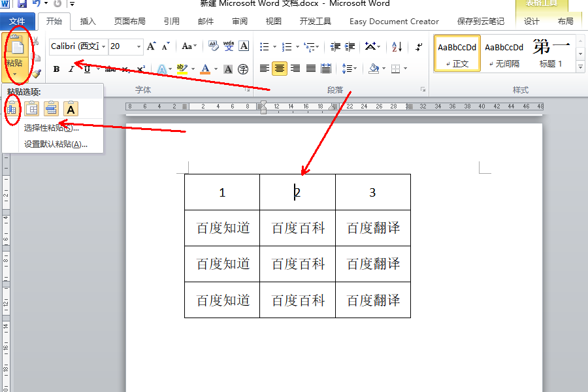Click the Superscript icon
The image size is (588, 392).
(140, 69)
